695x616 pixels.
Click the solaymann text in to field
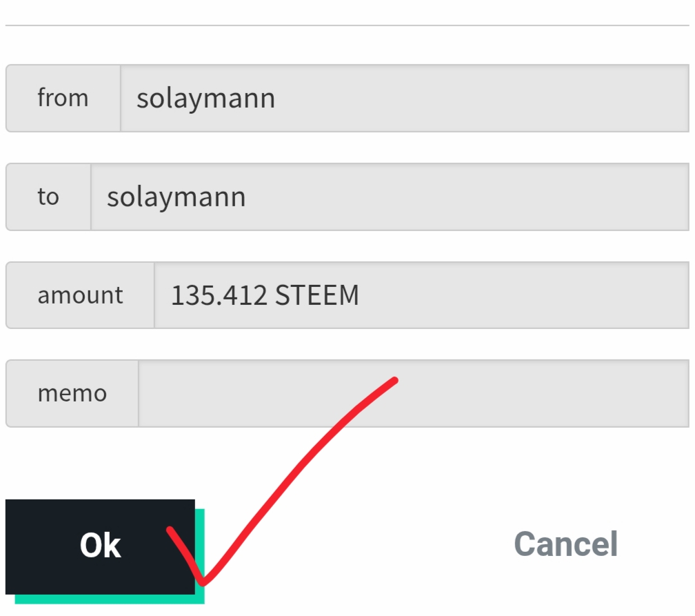pyautogui.click(x=176, y=197)
